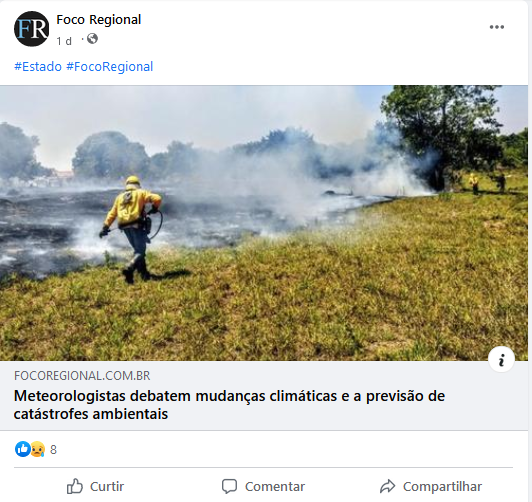Click the link info 'i' icon
This screenshot has width=532, height=502.
coord(501,360)
